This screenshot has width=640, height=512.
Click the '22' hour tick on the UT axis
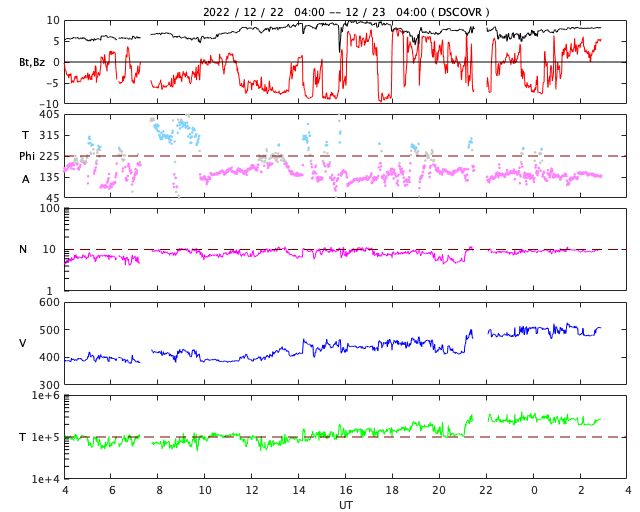click(486, 490)
